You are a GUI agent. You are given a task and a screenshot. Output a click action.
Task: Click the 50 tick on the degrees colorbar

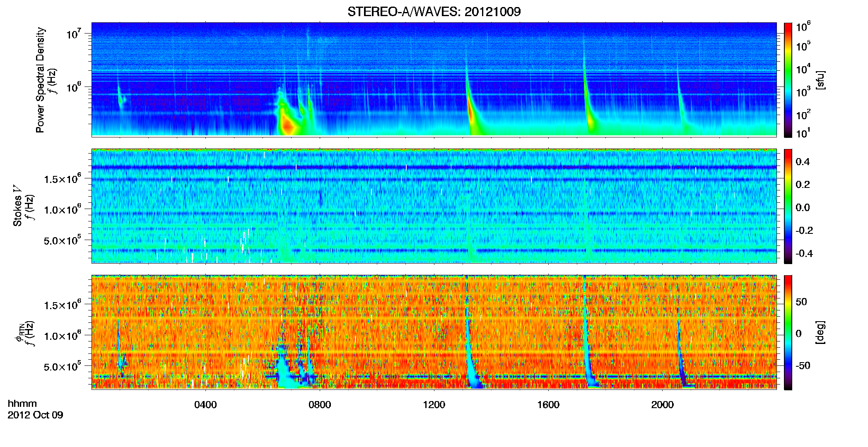click(x=801, y=302)
